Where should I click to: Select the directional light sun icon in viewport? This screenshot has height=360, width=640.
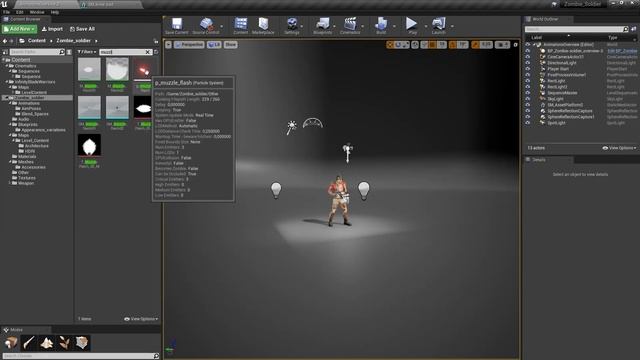tap(291, 127)
